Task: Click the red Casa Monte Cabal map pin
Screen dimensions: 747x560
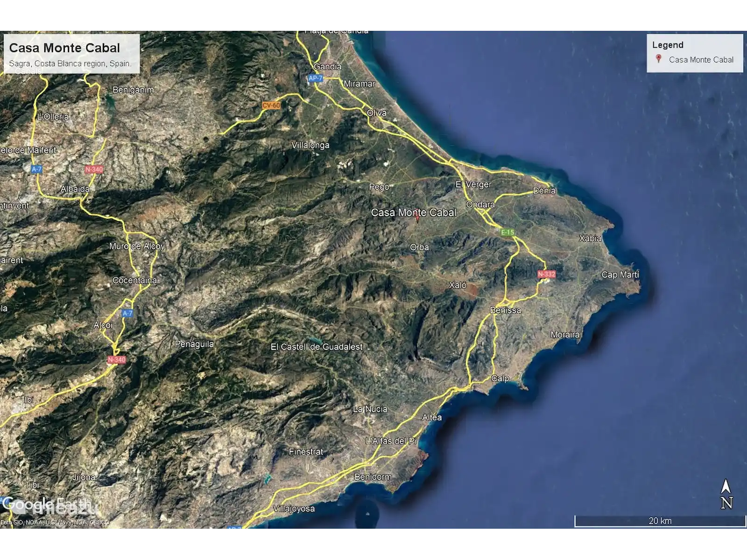Action: tap(417, 217)
